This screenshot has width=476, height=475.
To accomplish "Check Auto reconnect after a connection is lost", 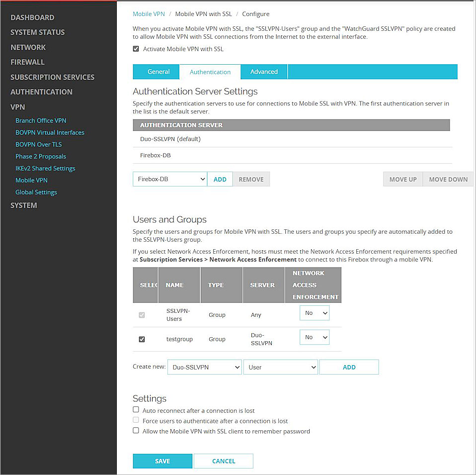I will pos(136,410).
